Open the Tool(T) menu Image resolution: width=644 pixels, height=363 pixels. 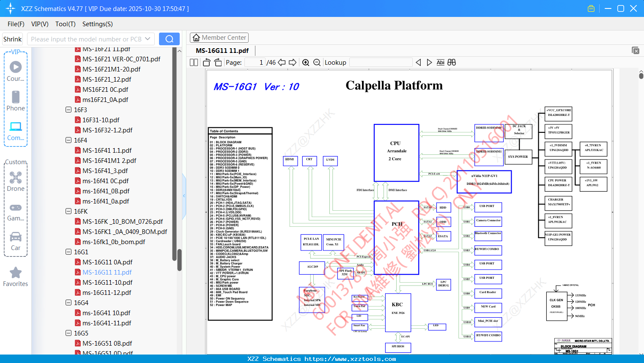[x=66, y=24]
